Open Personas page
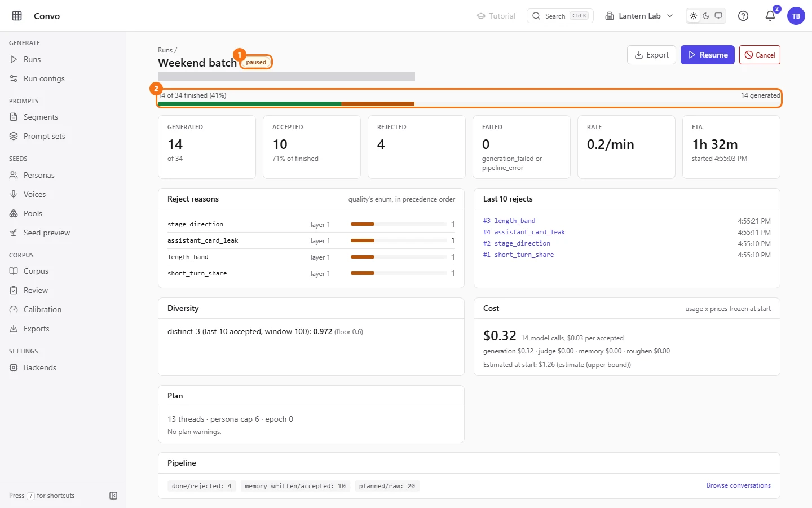 pos(63,175)
